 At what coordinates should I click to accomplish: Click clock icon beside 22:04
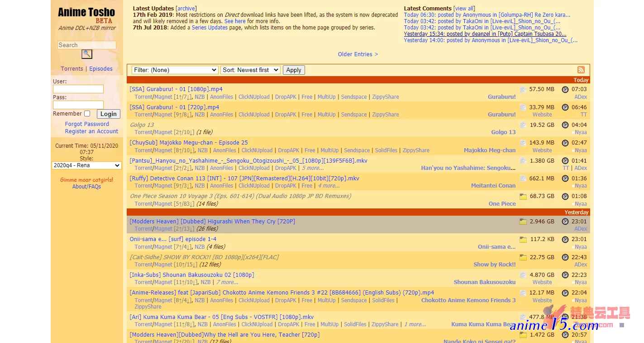565,293
